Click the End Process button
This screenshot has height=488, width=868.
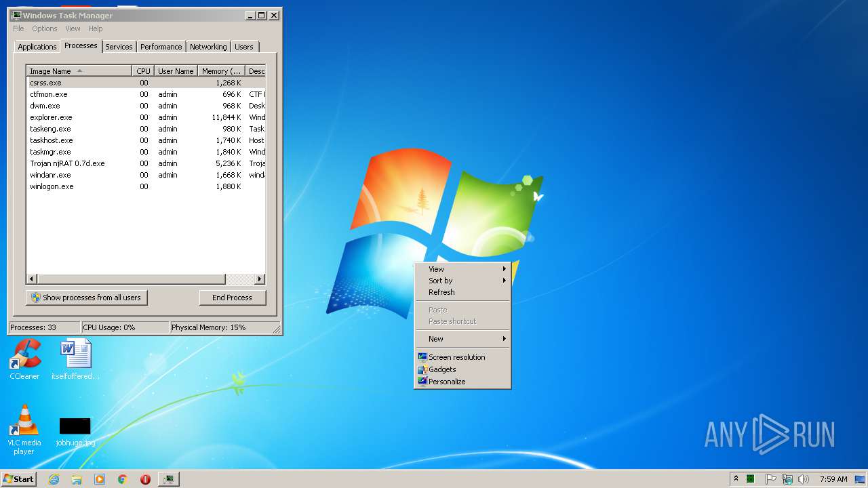tap(233, 298)
